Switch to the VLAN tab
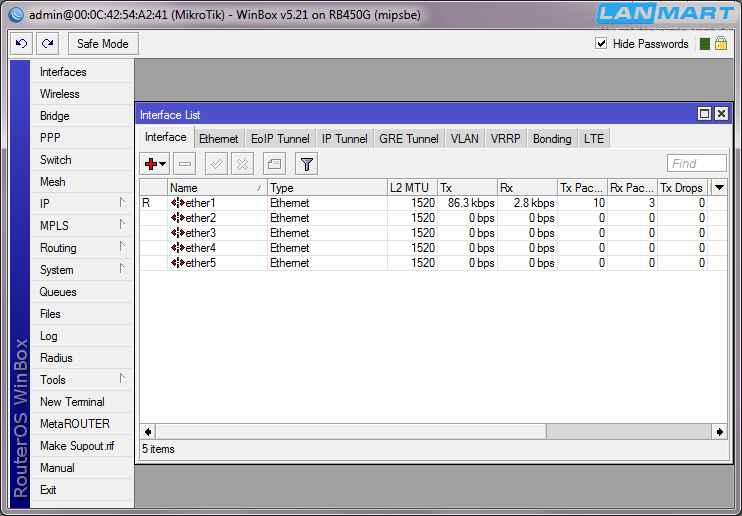 465,139
